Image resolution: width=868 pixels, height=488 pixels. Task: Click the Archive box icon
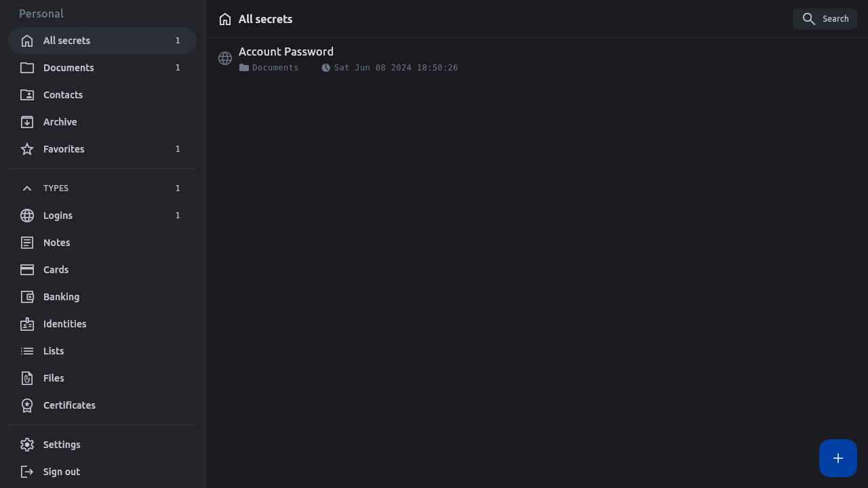(27, 122)
